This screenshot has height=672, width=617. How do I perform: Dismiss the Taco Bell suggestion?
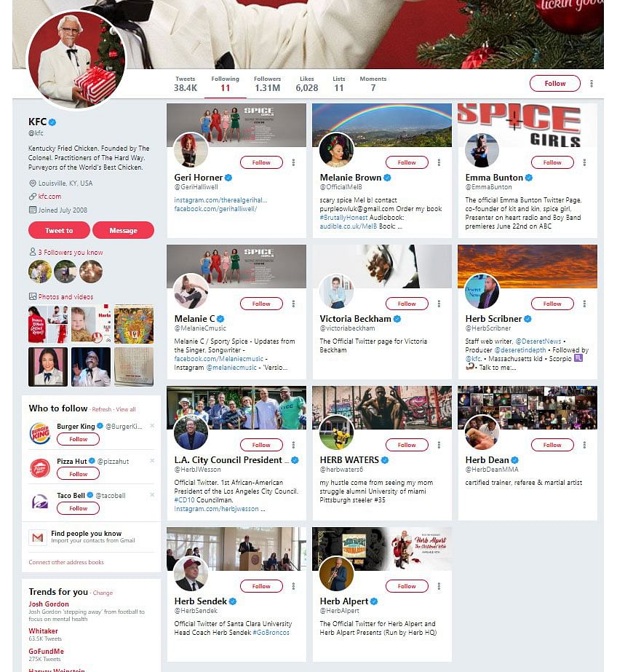pos(152,495)
